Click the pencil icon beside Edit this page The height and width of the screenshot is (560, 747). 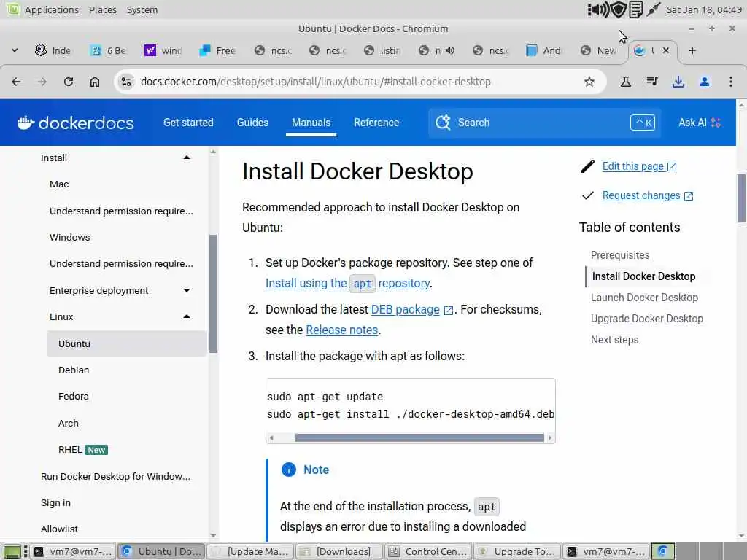pyautogui.click(x=588, y=167)
